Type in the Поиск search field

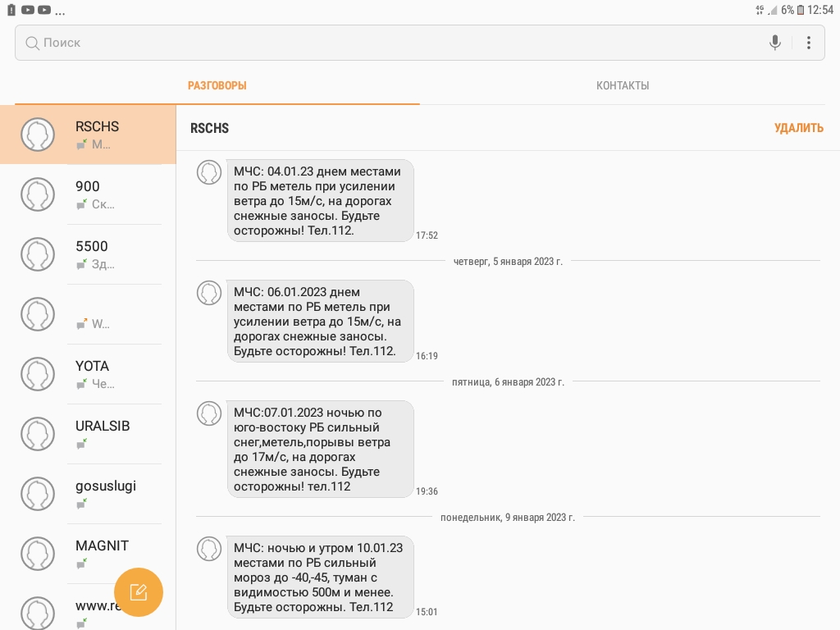[394, 43]
